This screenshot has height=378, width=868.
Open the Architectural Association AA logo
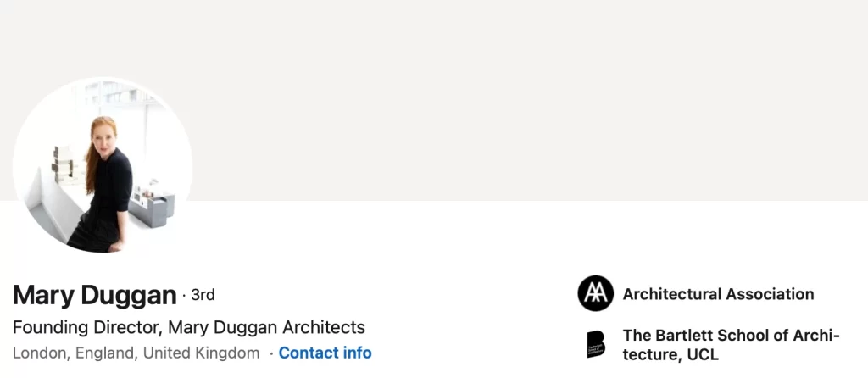596,293
